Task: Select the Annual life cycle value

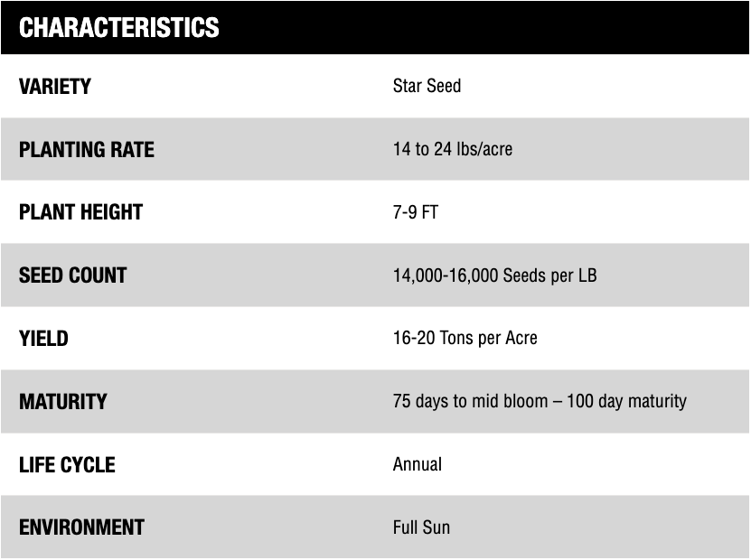Action: click(x=418, y=464)
